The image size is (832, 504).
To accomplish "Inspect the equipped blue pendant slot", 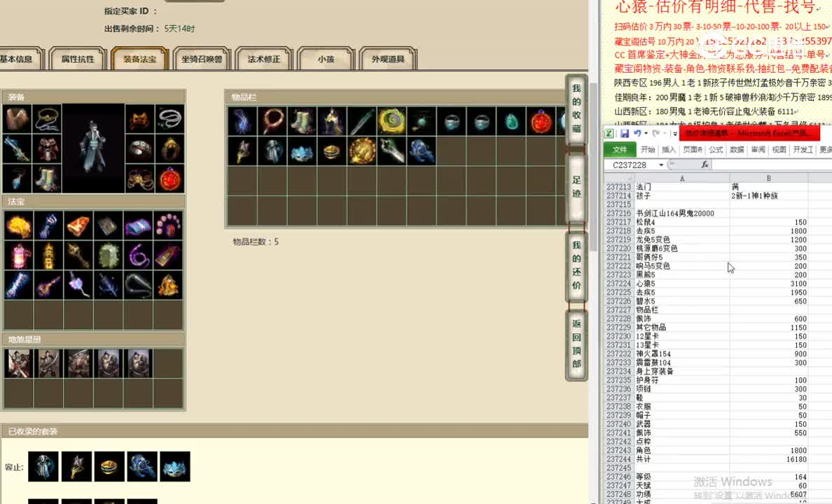I will [17, 178].
